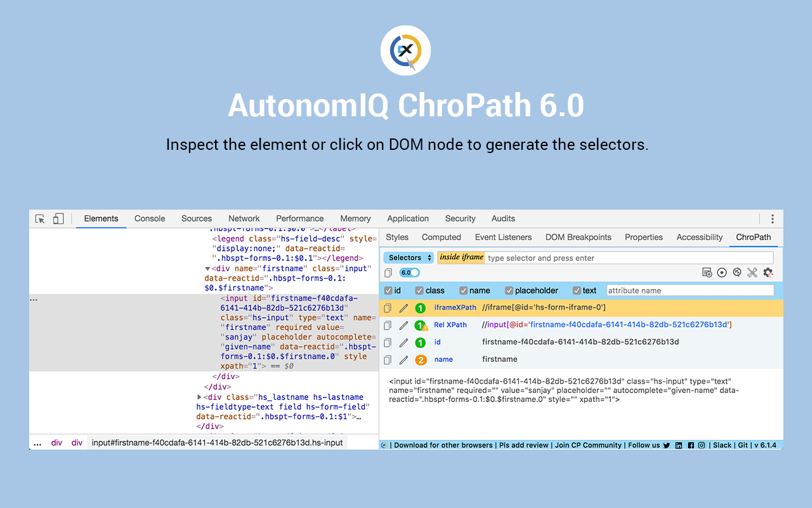The height and width of the screenshot is (508, 812).
Task: Open the Network tab
Action: [x=244, y=218]
